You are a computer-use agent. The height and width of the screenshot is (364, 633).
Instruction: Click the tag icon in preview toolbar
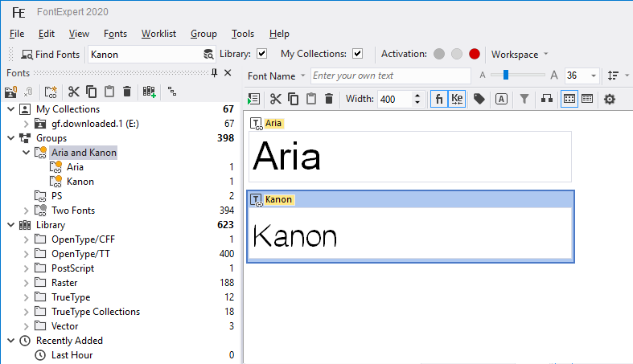[x=479, y=99]
